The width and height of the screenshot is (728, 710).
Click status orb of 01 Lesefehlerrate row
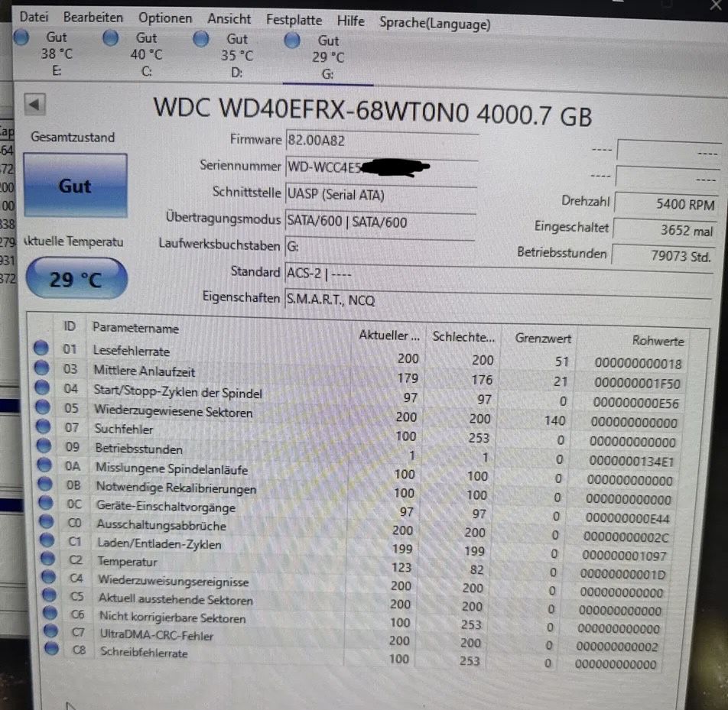pyautogui.click(x=41, y=348)
